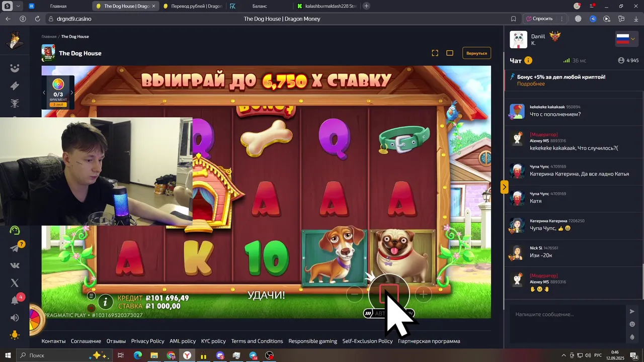Open the chat info icon
The height and width of the screenshot is (362, 644).
click(528, 60)
